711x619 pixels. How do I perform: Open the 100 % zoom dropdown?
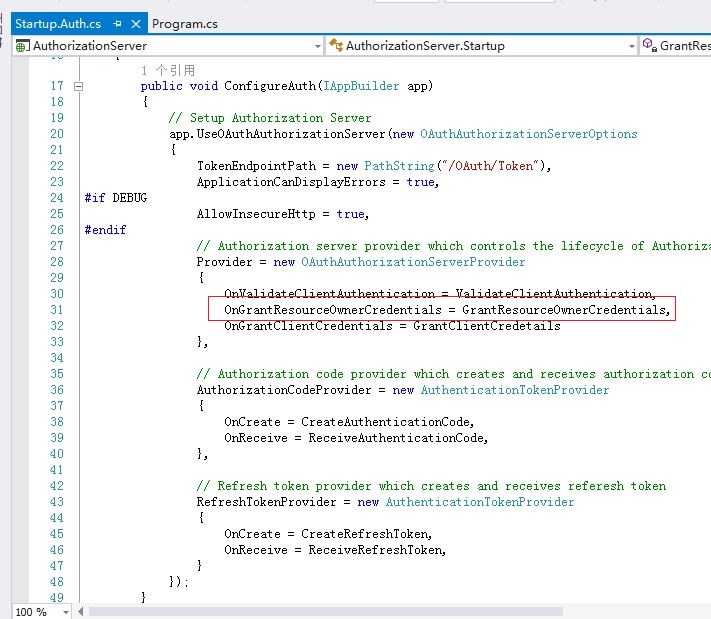coord(66,612)
